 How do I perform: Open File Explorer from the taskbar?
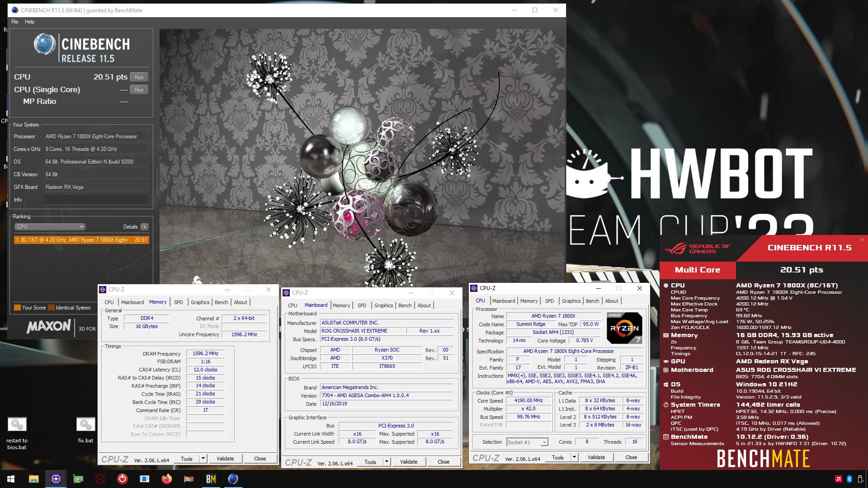pos(33,479)
